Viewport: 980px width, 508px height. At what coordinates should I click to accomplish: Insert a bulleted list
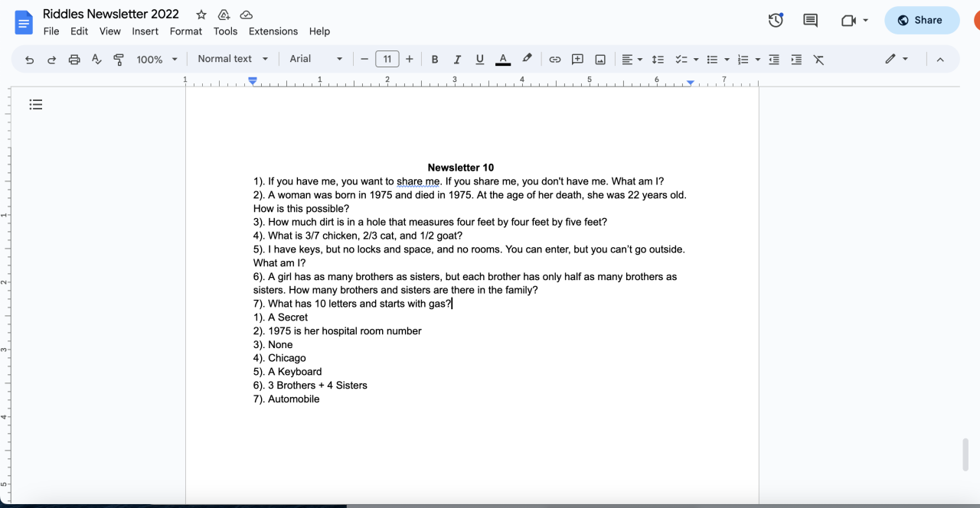[x=712, y=59]
